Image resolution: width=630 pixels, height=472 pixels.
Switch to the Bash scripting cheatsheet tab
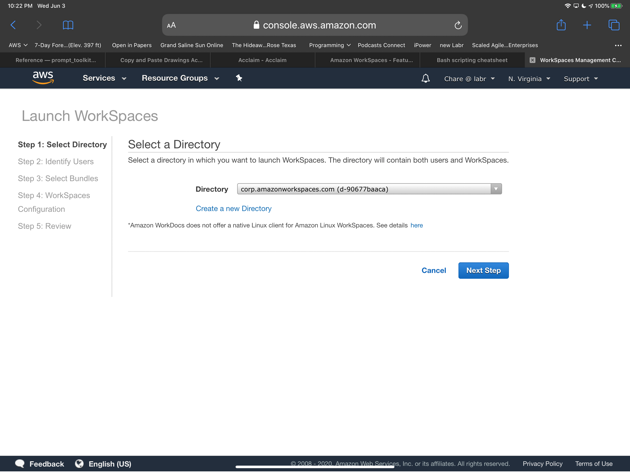click(x=472, y=60)
